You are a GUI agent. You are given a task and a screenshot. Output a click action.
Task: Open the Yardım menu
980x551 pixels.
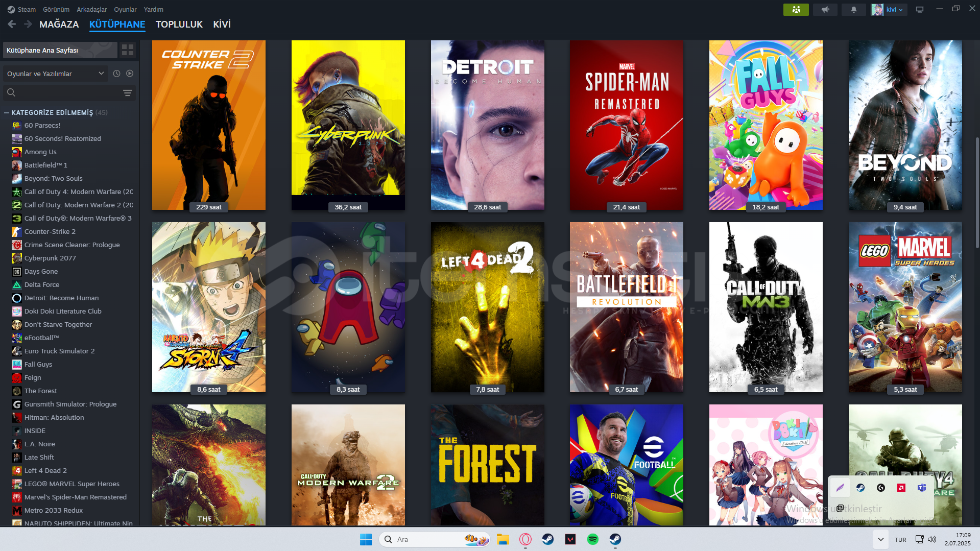click(154, 9)
